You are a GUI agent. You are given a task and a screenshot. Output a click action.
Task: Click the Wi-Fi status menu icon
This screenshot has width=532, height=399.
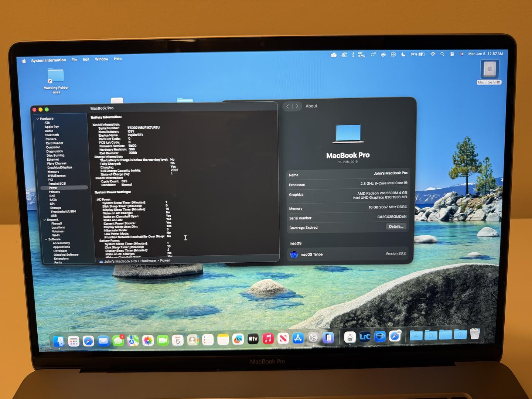[x=433, y=54]
